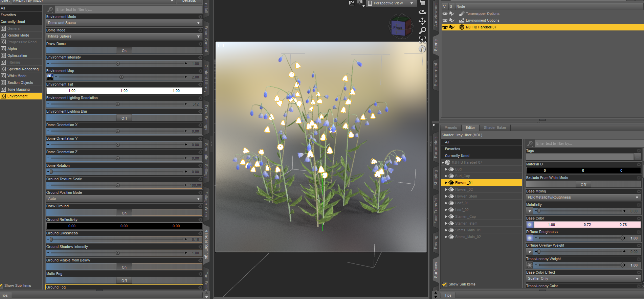Open the viewport pane options menu icon
Image resolution: width=644 pixels, height=299 pixels.
(x=422, y=3)
